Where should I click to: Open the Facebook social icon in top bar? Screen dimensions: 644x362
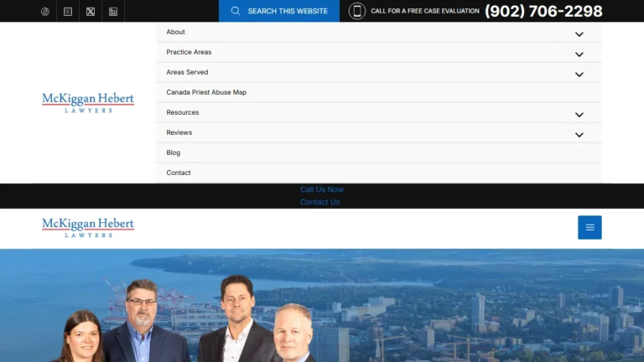(45, 12)
